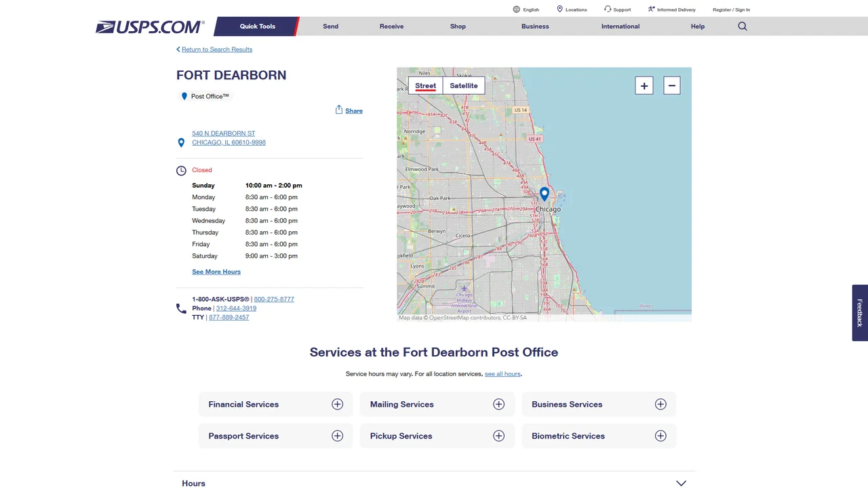Click the globe English language icon
The image size is (868, 488).
point(517,9)
